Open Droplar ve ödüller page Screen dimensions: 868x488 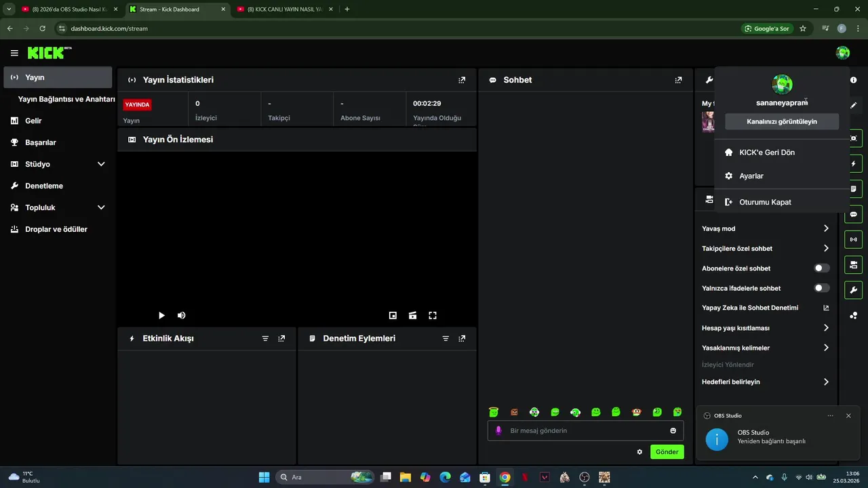coord(58,229)
